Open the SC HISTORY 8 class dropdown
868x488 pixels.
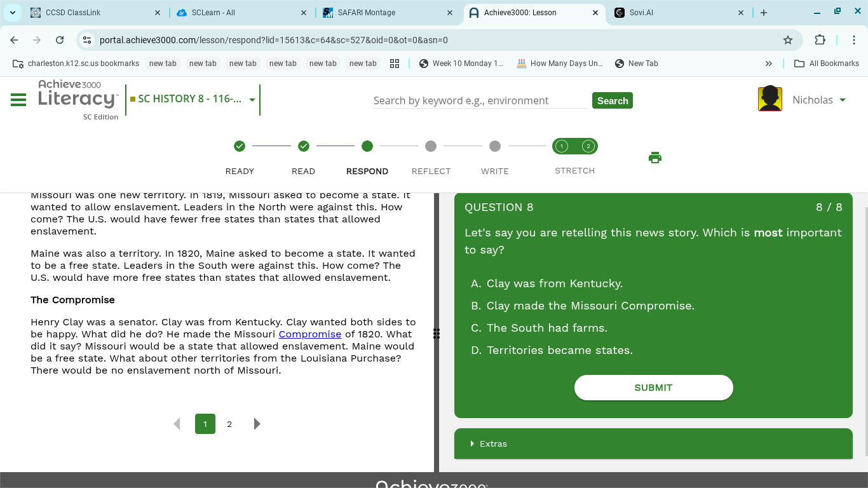point(252,100)
